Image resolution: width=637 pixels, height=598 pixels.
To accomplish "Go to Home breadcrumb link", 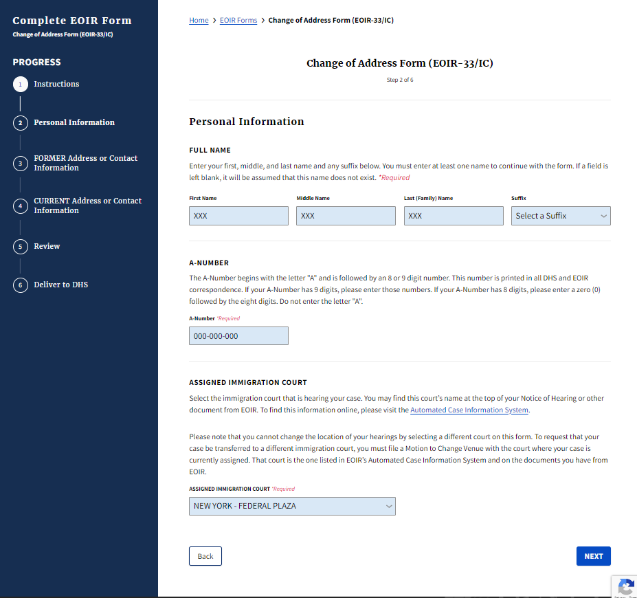I will click(198, 21).
